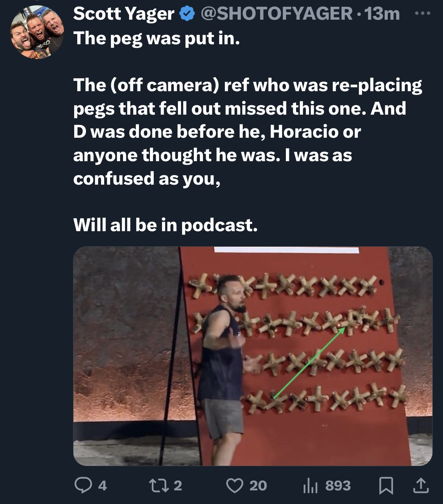
Task: Open the three-dot more options menu
Action: (423, 14)
